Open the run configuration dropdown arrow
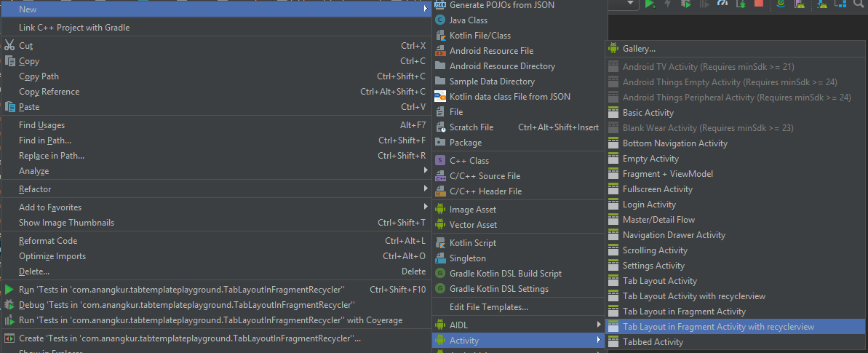The width and height of the screenshot is (868, 353). click(631, 4)
